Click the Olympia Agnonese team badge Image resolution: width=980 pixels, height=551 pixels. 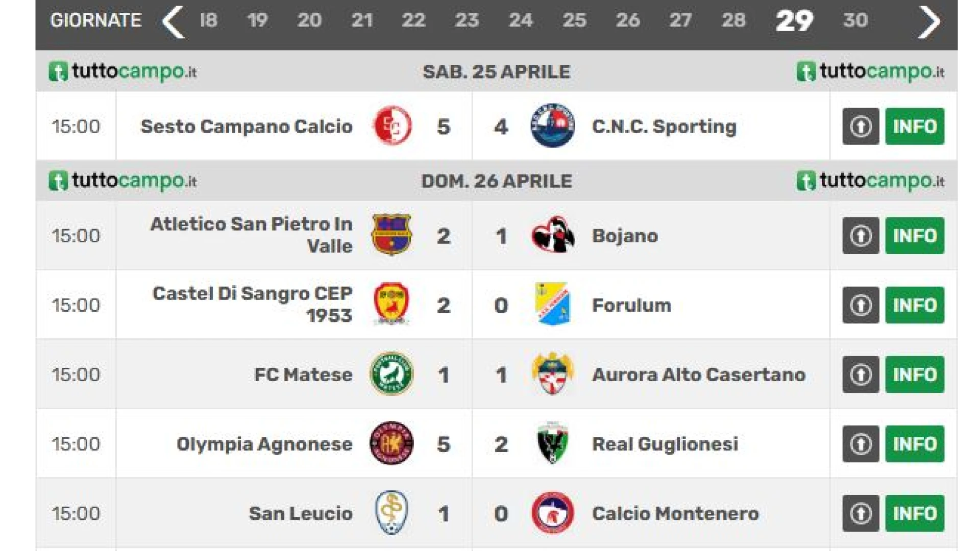391,443
